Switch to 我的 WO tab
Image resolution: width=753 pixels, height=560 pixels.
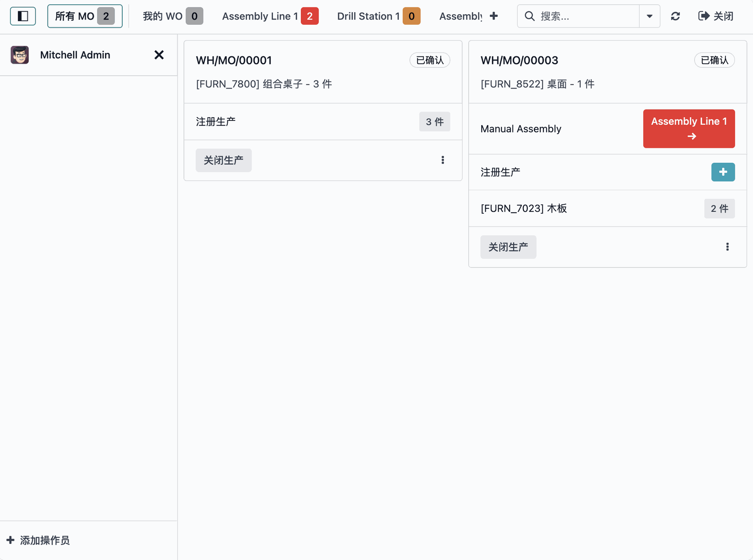pyautogui.click(x=173, y=16)
